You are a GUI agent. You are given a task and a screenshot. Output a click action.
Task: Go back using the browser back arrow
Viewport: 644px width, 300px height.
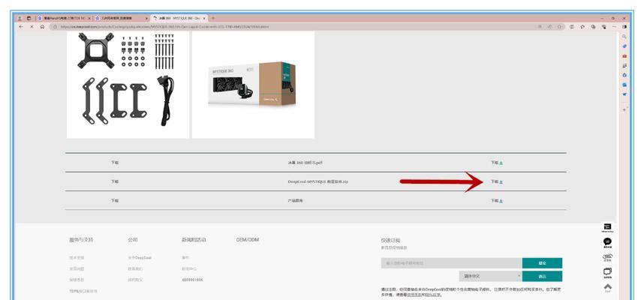(21, 27)
